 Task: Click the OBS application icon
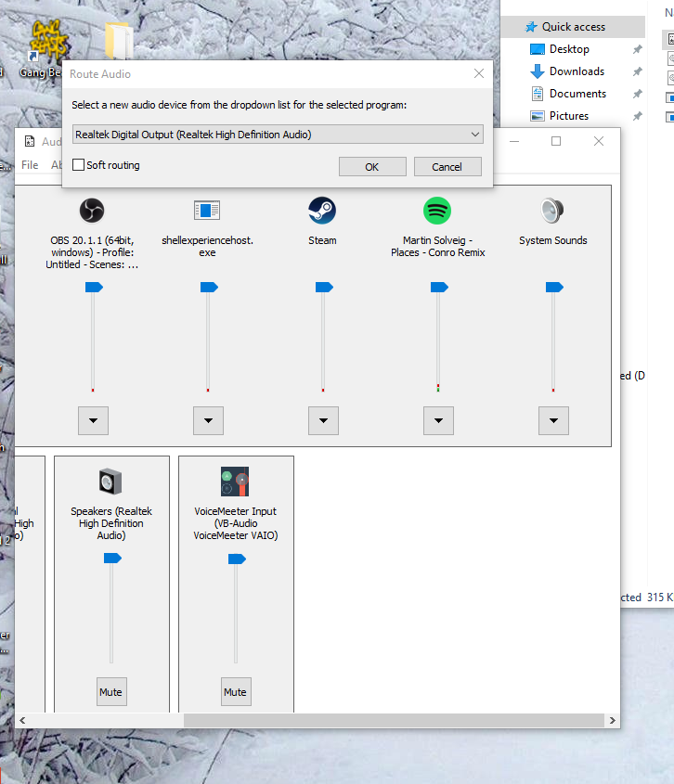pos(92,211)
